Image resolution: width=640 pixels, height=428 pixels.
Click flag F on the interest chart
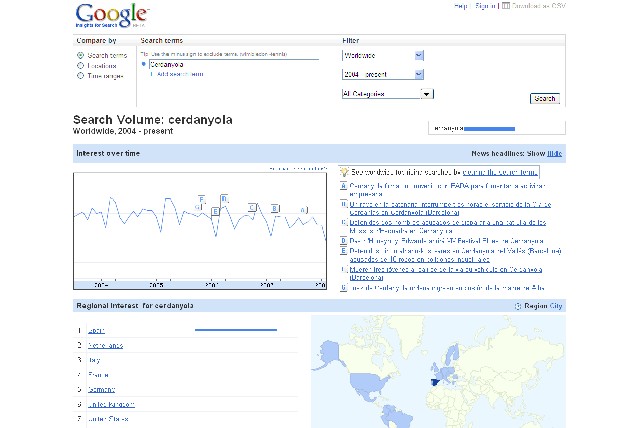202,200
